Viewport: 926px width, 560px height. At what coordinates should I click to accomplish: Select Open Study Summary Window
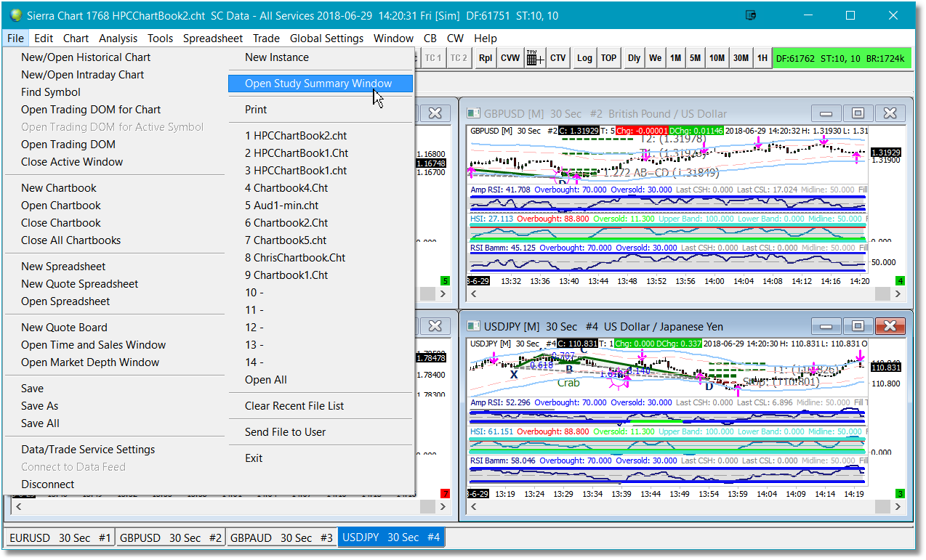tap(321, 84)
